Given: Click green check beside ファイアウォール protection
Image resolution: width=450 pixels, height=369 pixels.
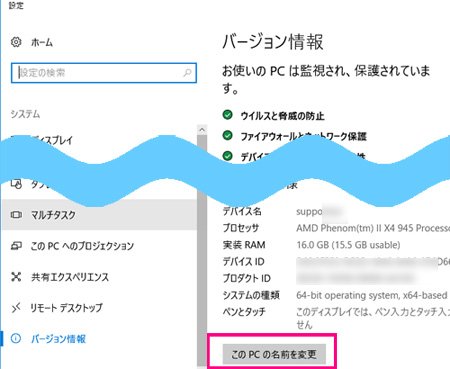Looking at the screenshot, I should pos(227,135).
